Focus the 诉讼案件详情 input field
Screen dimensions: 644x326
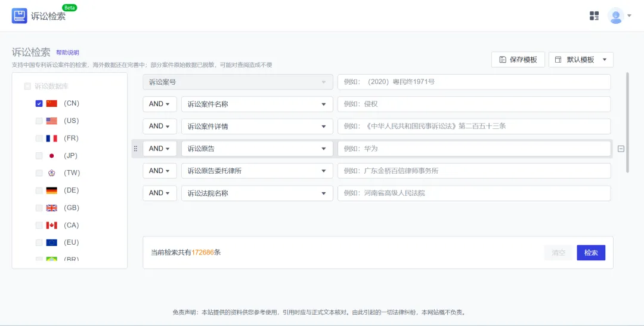point(474,127)
